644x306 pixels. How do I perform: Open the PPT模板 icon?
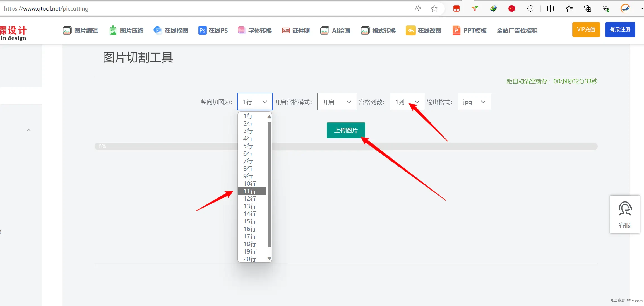pyautogui.click(x=456, y=30)
